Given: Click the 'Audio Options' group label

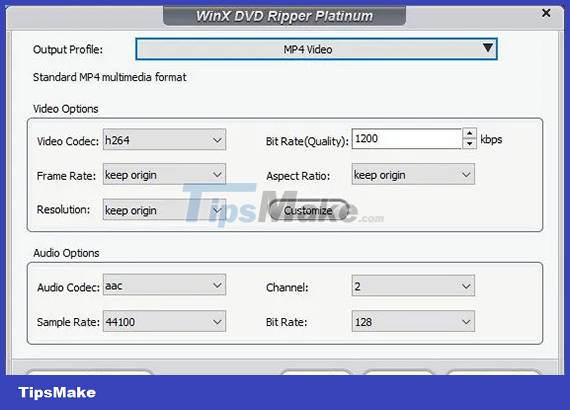Looking at the screenshot, I should 66,253.
